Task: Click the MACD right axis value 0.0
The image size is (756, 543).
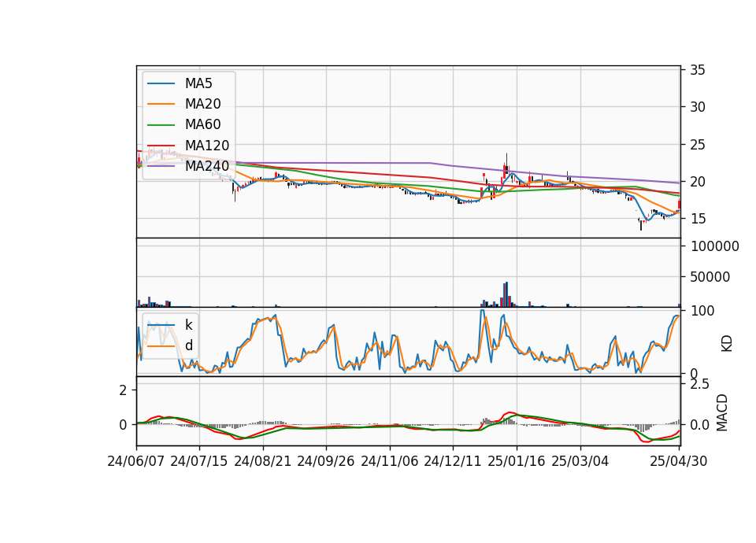Action: coord(699,425)
